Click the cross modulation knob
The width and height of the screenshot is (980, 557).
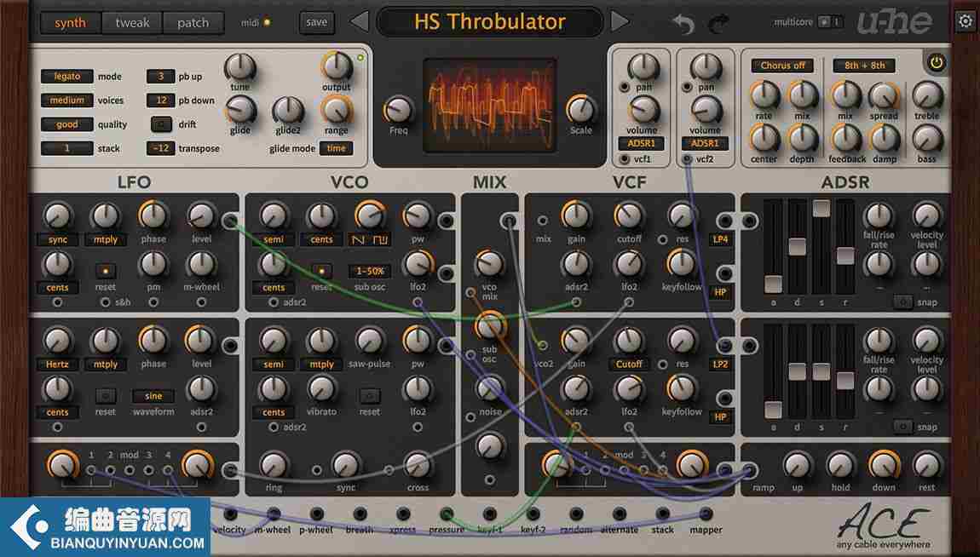418,465
